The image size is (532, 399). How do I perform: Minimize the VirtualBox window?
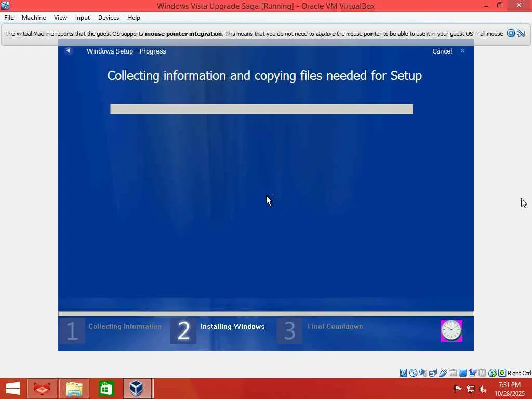[486, 5]
